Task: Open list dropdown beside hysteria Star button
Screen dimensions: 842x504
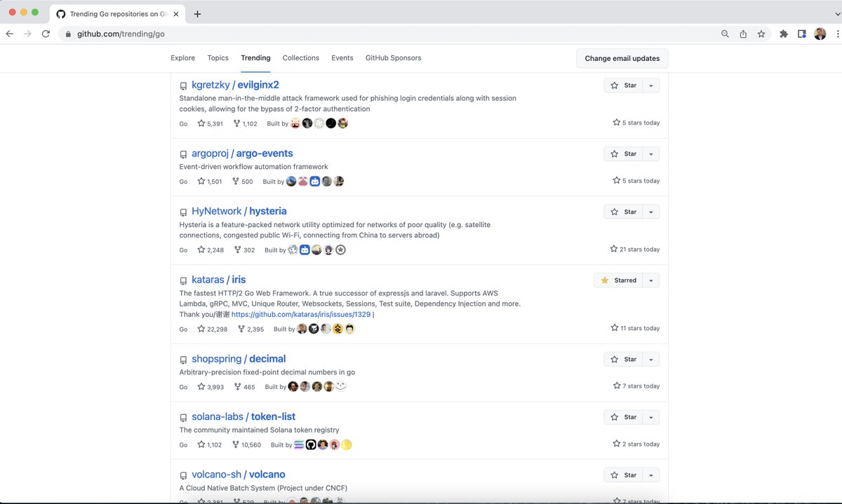Action: pos(651,212)
